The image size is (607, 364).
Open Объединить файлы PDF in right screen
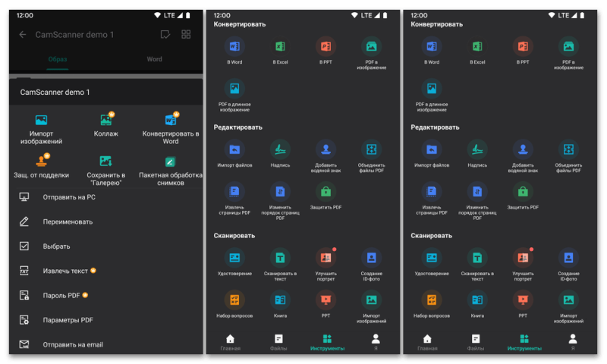click(568, 156)
